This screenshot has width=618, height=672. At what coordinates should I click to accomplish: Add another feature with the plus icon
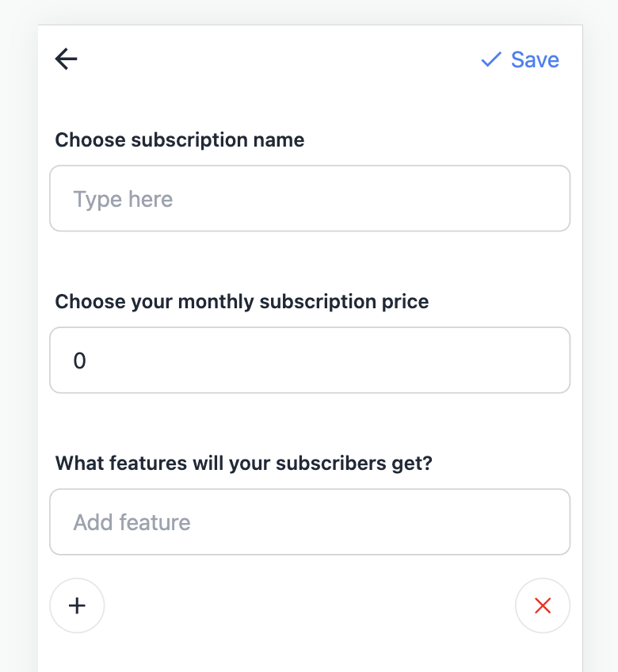(x=77, y=606)
